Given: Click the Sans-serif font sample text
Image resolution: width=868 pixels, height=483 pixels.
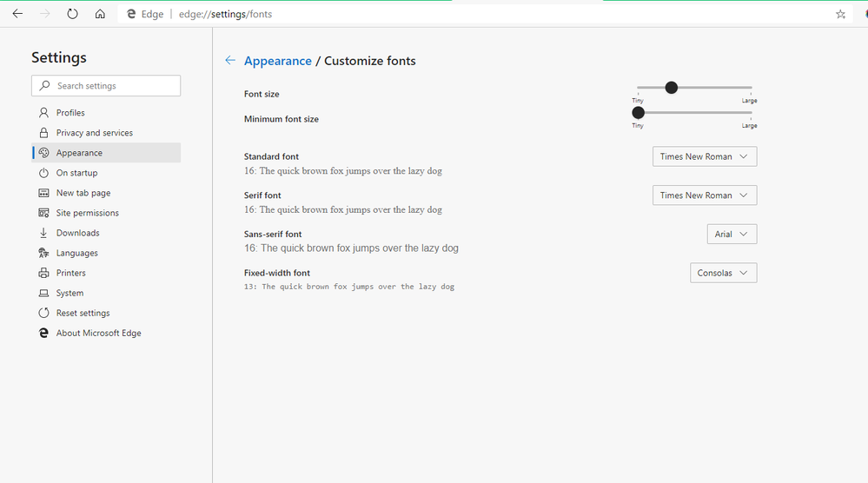Looking at the screenshot, I should [x=352, y=248].
